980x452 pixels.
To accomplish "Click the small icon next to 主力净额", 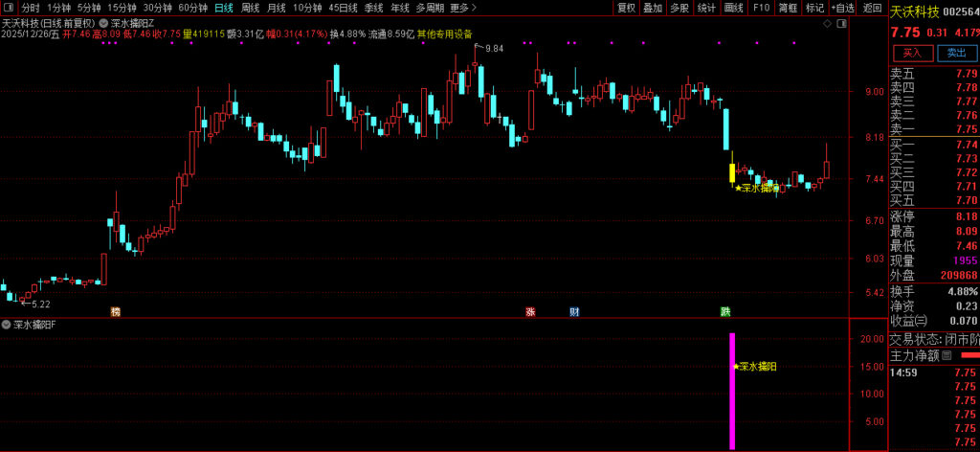I will pyautogui.click(x=947, y=355).
